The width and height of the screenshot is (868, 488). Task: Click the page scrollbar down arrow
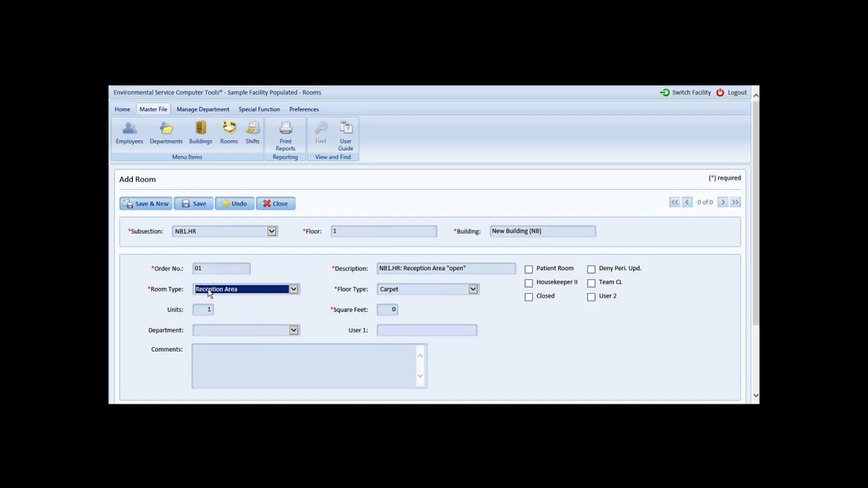point(755,396)
